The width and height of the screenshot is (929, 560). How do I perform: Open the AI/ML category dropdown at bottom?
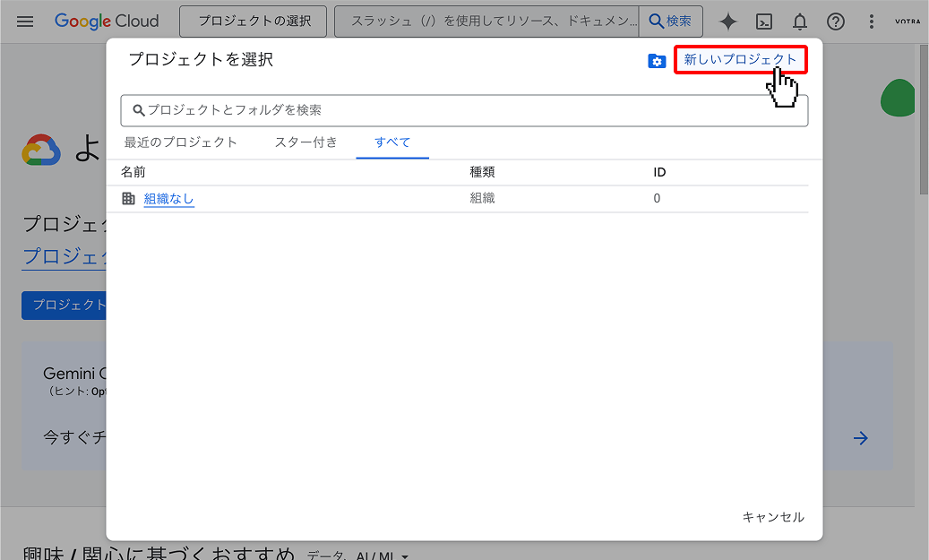point(383,556)
